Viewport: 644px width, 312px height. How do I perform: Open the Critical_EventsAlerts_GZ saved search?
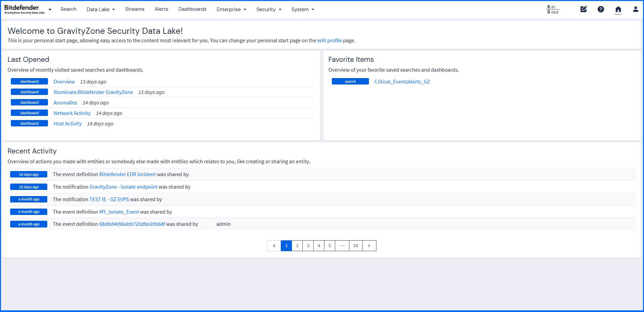(x=402, y=81)
